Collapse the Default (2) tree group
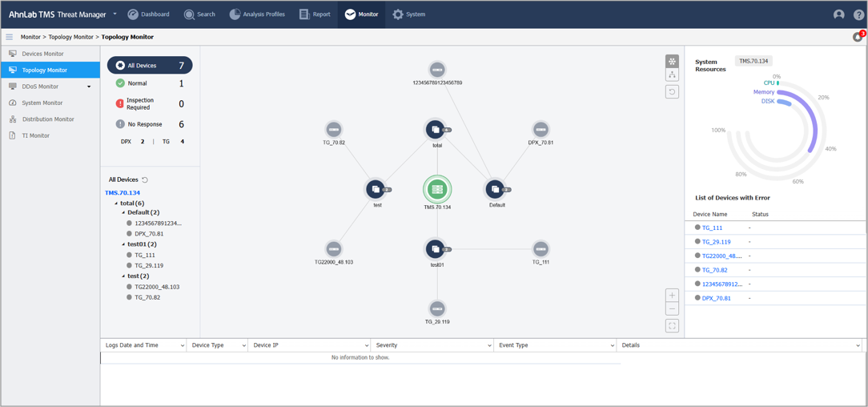868x407 pixels. [124, 212]
